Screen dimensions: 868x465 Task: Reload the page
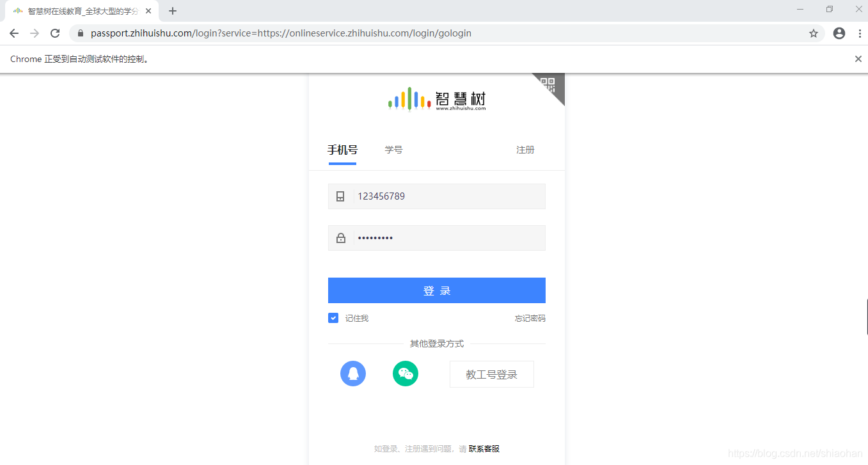pos(55,33)
